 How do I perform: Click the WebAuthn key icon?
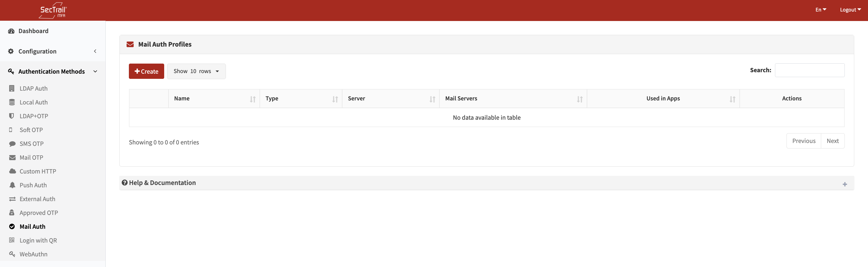tap(12, 254)
